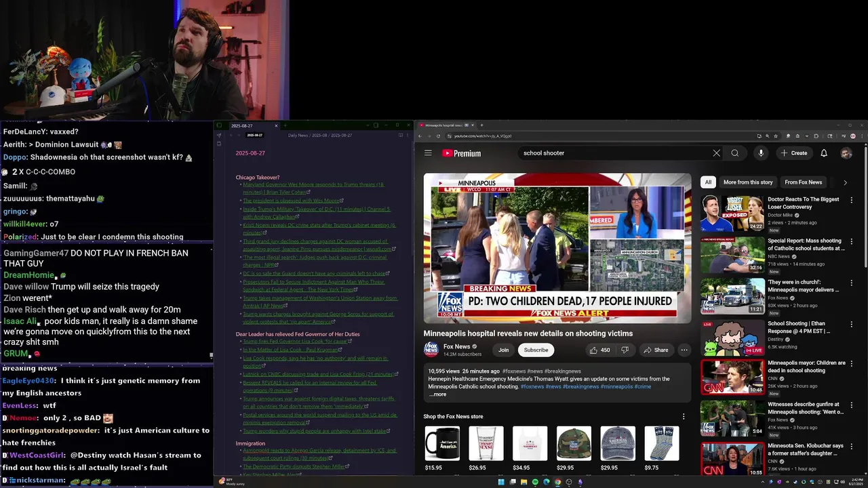Select the Chicago Takeover? heading text
Image resolution: width=868 pixels, height=488 pixels.
258,178
